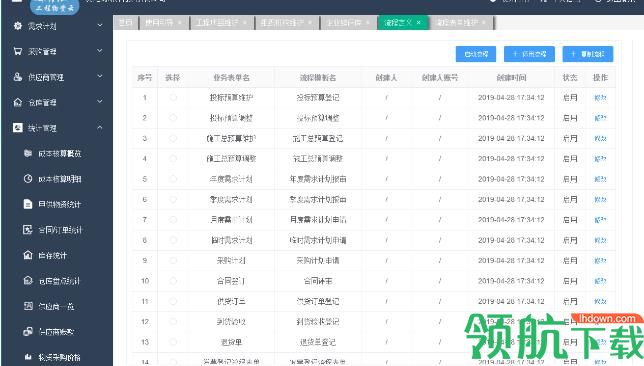
Task: Click the 业务表单名 column header
Action: click(x=231, y=77)
